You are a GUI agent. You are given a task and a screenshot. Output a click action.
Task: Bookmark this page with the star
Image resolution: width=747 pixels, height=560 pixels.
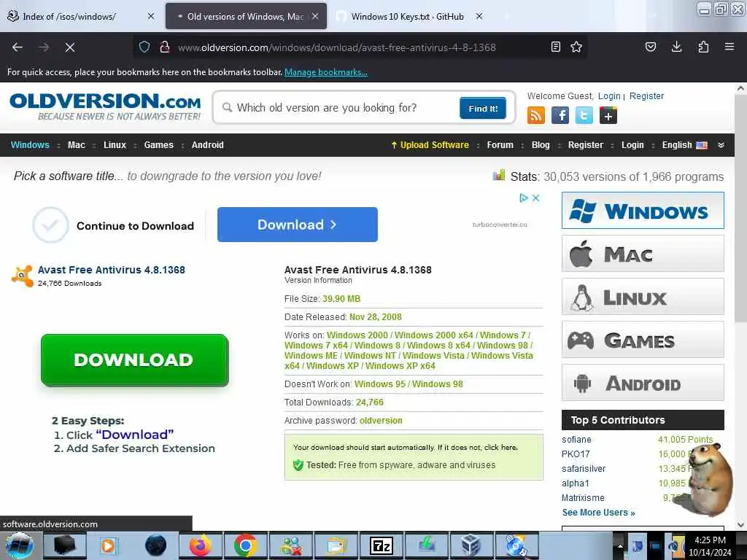click(576, 47)
